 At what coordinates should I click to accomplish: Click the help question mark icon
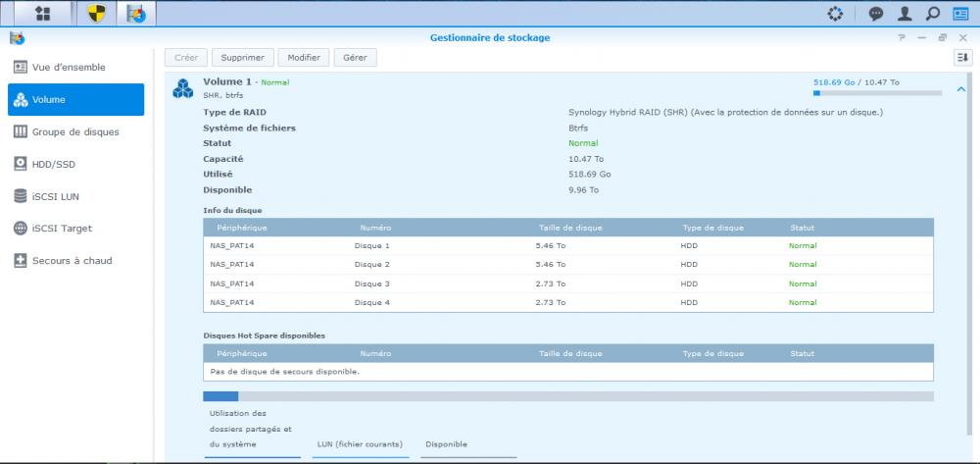coord(902,37)
